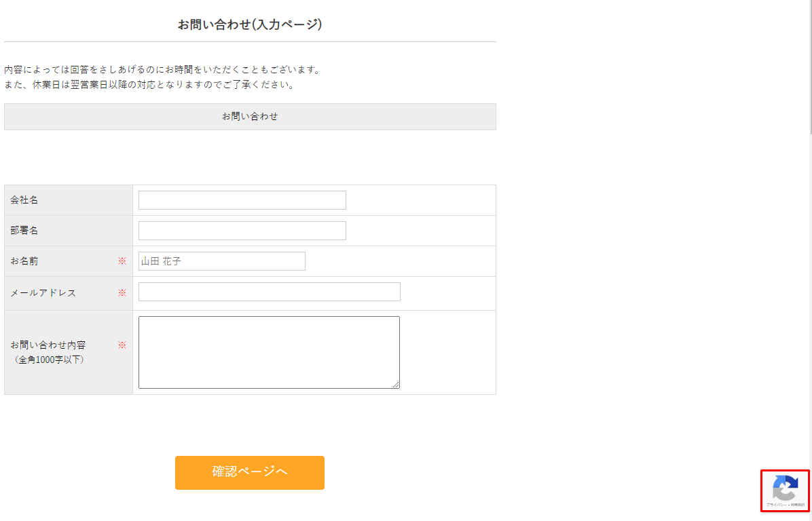Click the reCAPTCHA logo badge

[x=786, y=488]
